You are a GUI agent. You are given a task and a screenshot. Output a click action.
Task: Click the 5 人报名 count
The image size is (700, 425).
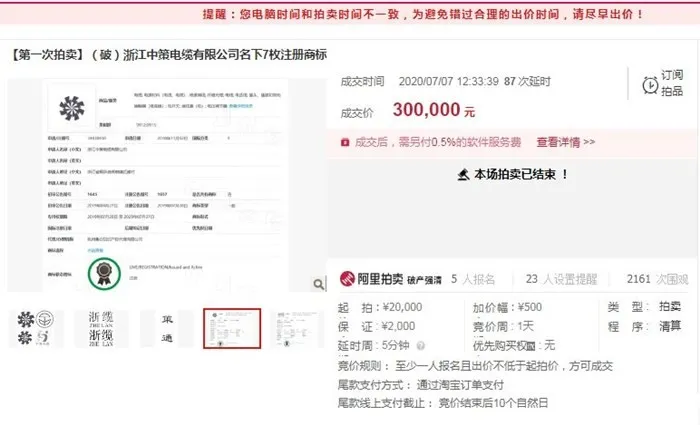(x=473, y=279)
